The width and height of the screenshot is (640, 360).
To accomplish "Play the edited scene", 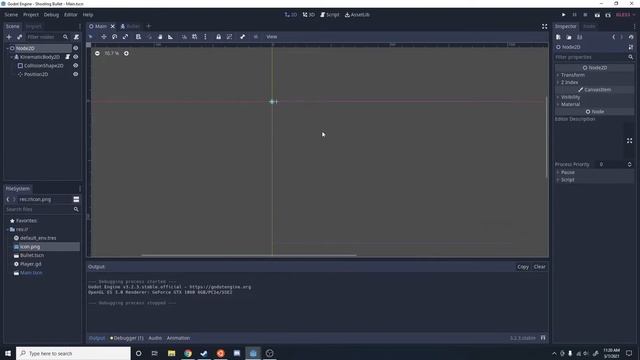I will pyautogui.click(x=597, y=15).
